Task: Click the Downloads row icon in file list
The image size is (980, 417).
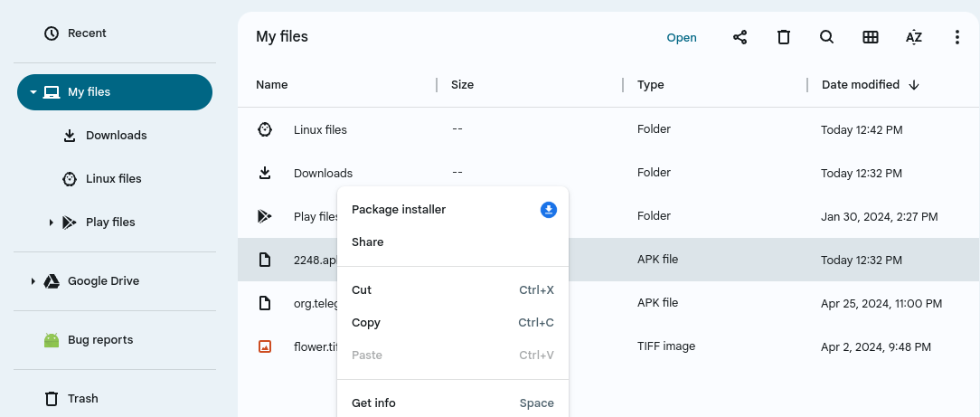Action: pyautogui.click(x=265, y=173)
